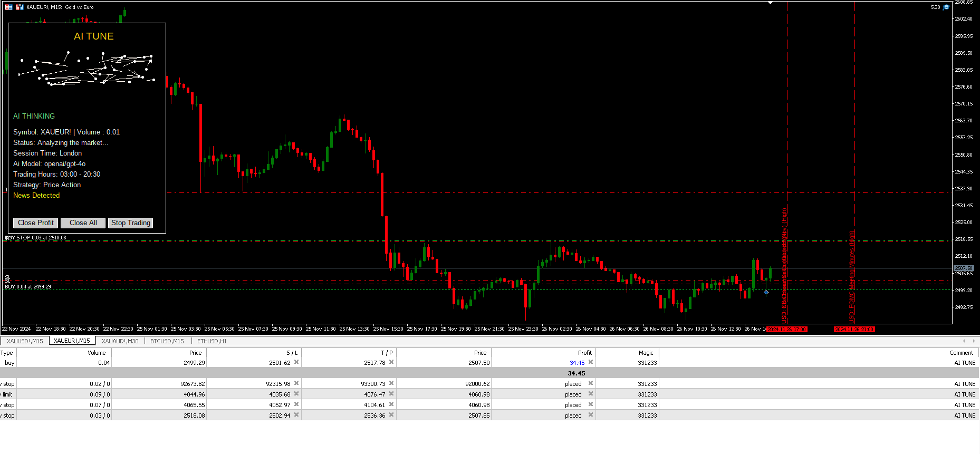Click the Close All button
Screen dimensions: 980x454
point(83,223)
